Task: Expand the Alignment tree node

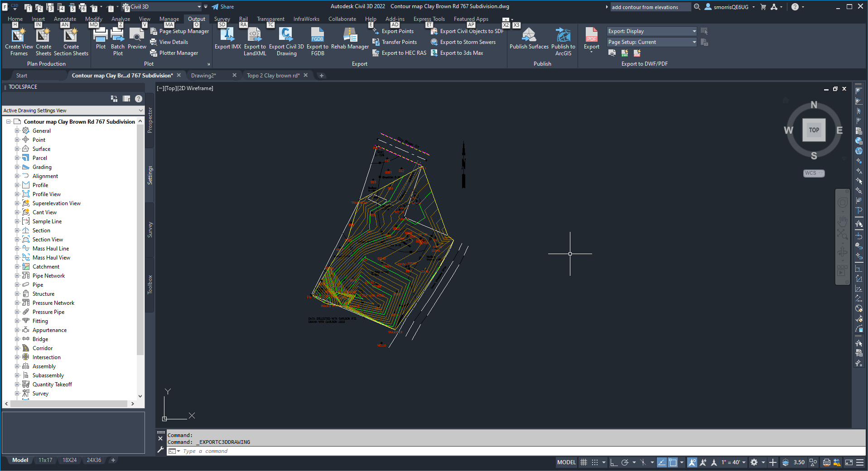Action: click(x=17, y=176)
